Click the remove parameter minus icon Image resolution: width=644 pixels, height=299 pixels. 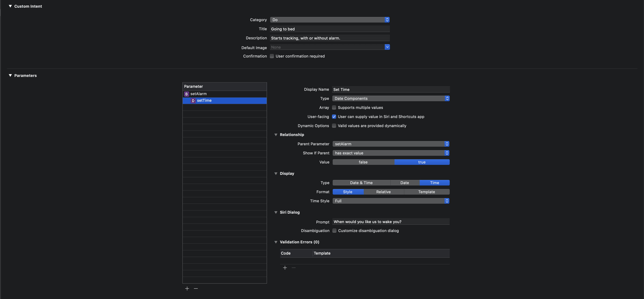196,289
